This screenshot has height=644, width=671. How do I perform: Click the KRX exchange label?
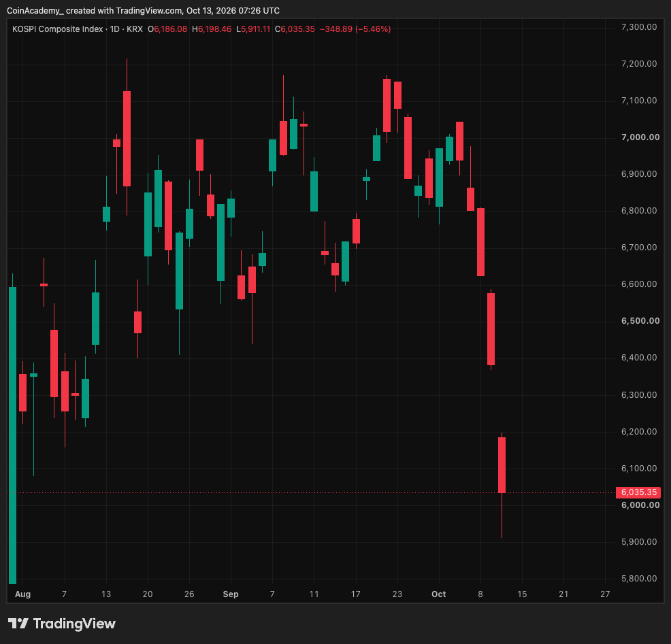pyautogui.click(x=135, y=29)
